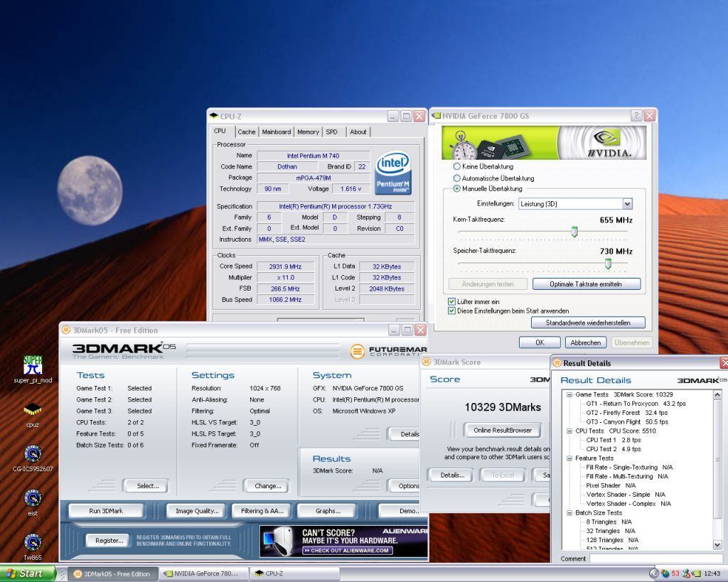This screenshot has height=582, width=728.
Task: Switch to 3DMark05 taskbar button
Action: click(113, 573)
